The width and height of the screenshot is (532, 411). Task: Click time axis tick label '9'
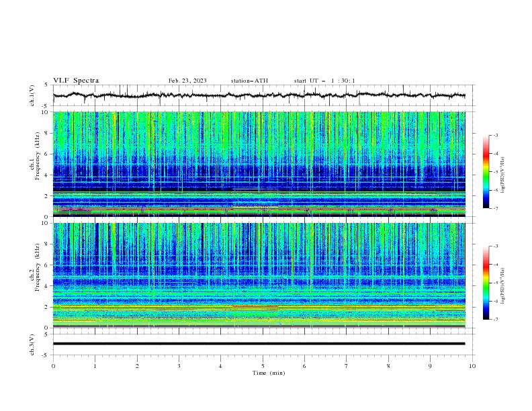click(x=430, y=366)
